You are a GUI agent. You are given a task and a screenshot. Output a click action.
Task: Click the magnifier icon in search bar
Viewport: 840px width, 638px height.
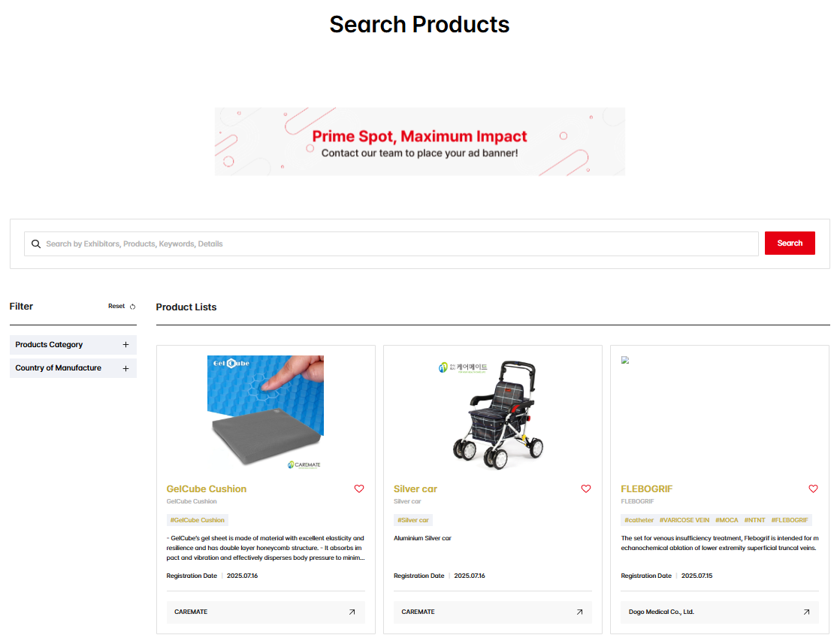pos(36,243)
